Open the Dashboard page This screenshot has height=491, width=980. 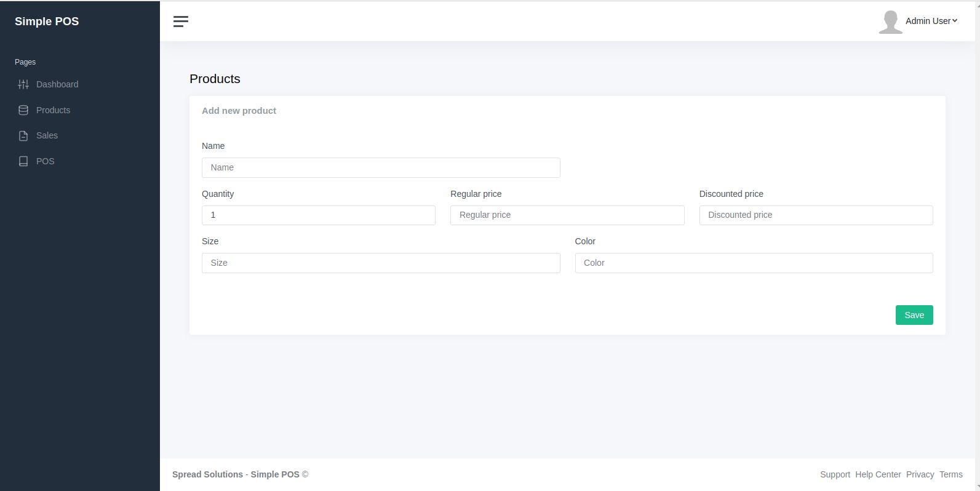[x=57, y=84]
